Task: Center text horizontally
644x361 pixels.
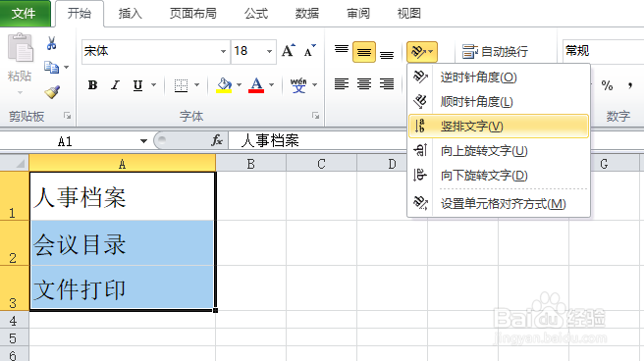Action: coord(364,84)
